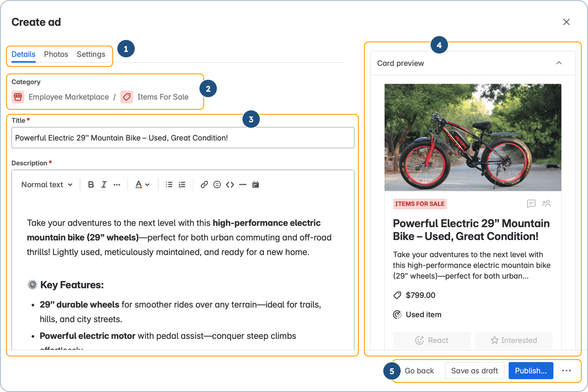Insert a code snippet block
588x392 pixels.
(230, 184)
